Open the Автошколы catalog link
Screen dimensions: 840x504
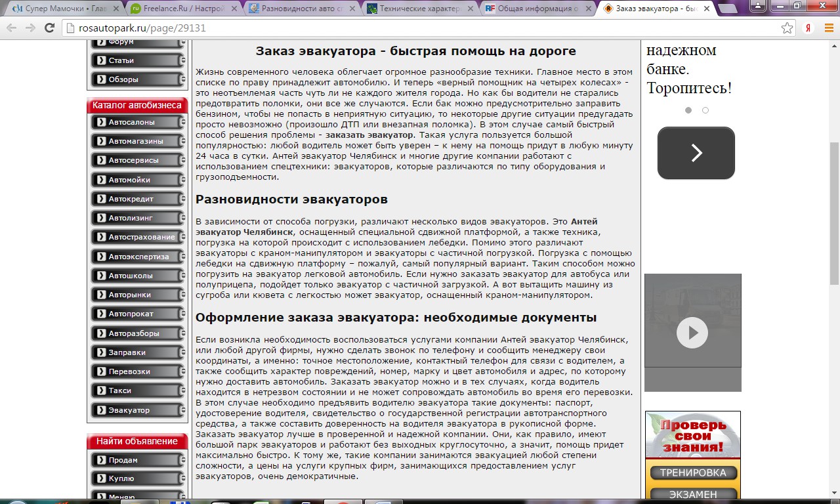[x=137, y=276]
